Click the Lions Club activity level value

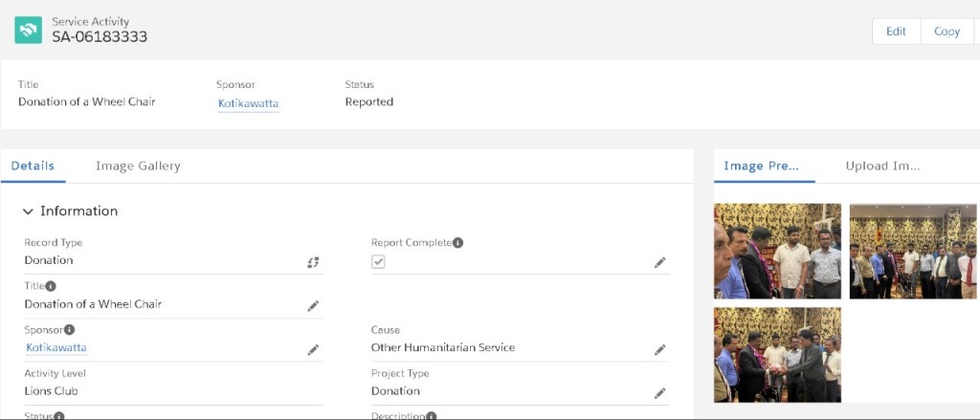pos(52,391)
